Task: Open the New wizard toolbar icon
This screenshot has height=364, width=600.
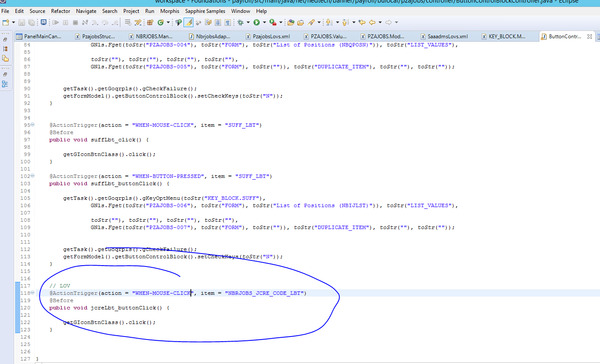Action: [6, 21]
